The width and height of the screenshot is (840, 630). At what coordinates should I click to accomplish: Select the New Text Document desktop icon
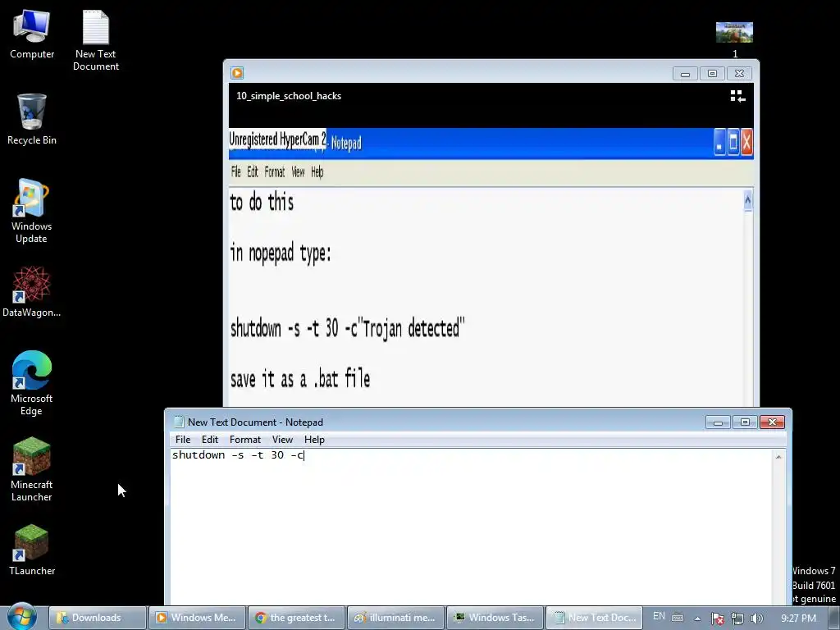coord(96,41)
